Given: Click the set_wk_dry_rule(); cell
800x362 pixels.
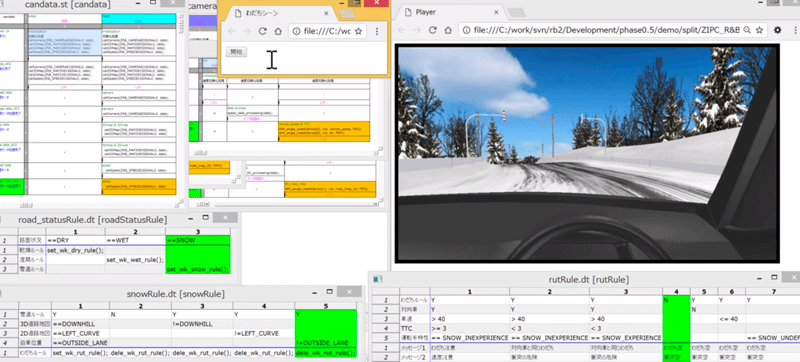Looking at the screenshot, I should [76, 250].
